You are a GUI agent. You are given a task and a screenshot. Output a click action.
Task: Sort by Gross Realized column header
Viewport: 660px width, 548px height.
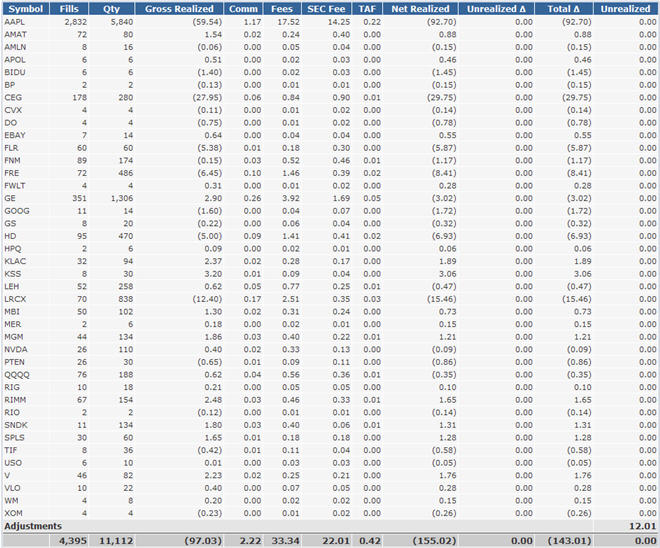(x=179, y=9)
